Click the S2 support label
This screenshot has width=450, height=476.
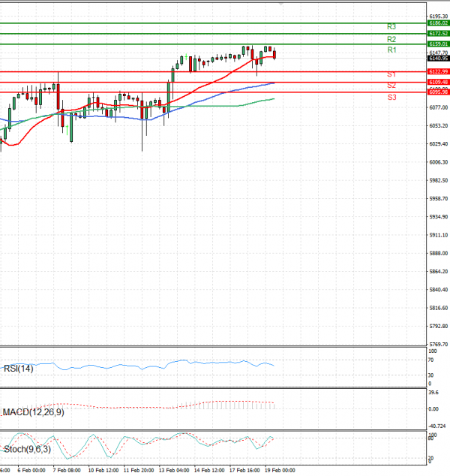tap(391, 86)
